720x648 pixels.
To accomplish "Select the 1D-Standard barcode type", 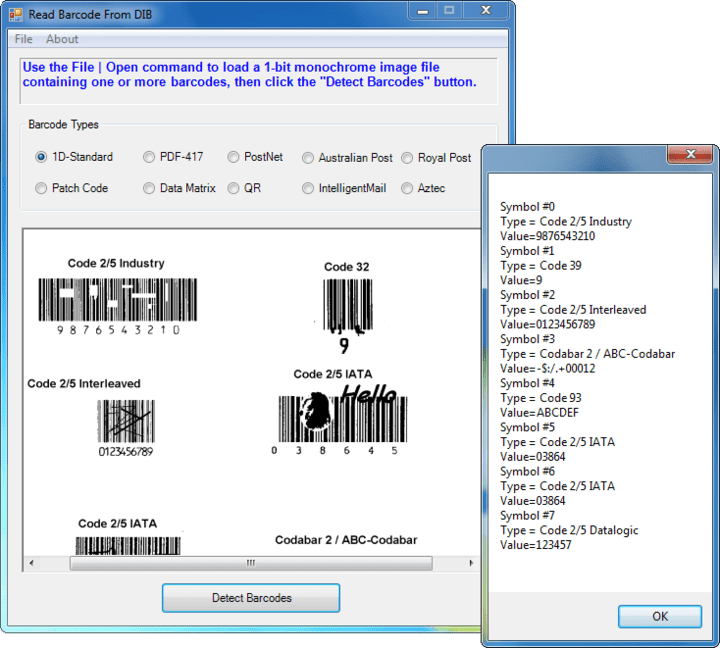I will click(x=74, y=157).
